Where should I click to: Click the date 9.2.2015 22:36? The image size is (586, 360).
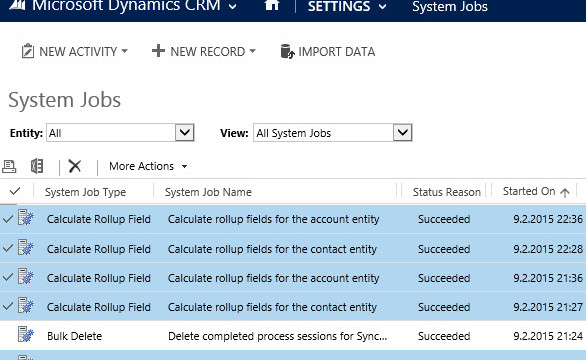pyautogui.click(x=548, y=219)
